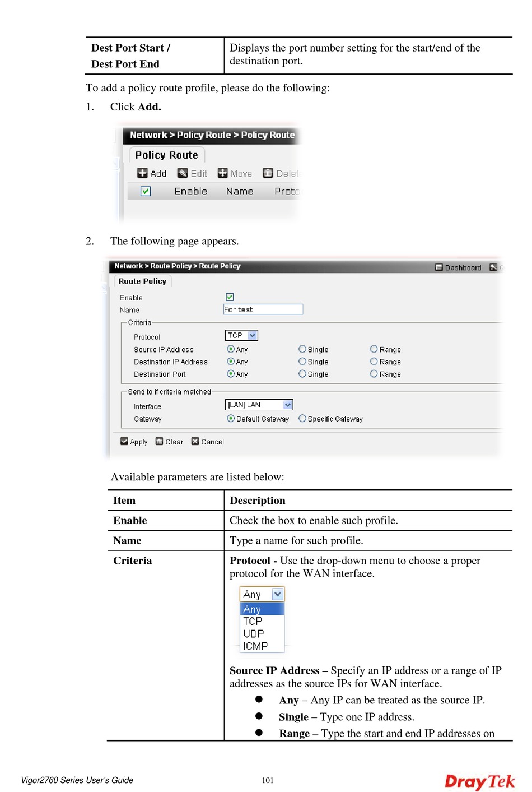Click the Edit pencil icon in Policy Route toolbar
This screenshot has width=532, height=792.
coord(183,173)
